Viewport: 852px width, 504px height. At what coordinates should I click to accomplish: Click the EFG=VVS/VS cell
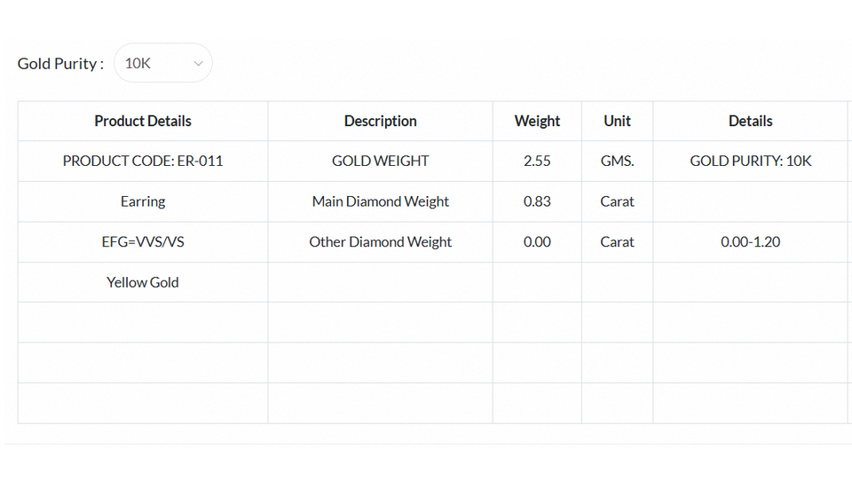(x=143, y=242)
